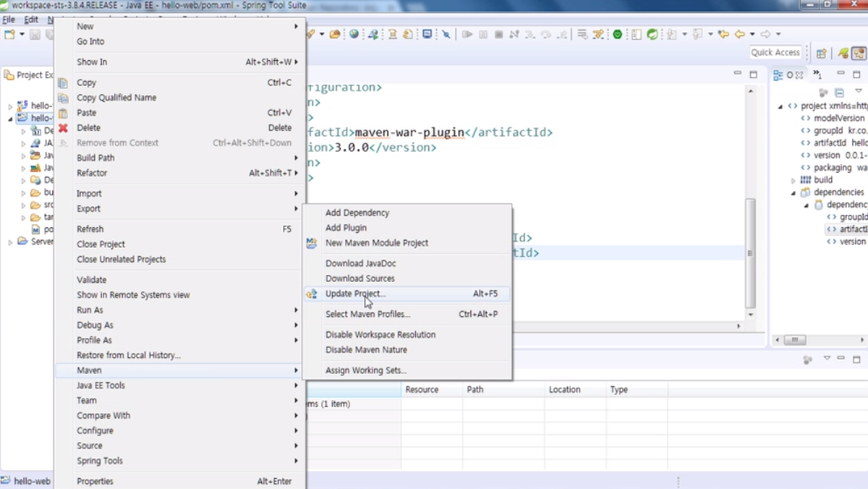Click the Outline horizontal scrollbar thumb
Image resolution: width=868 pixels, height=489 pixels.
795,340
